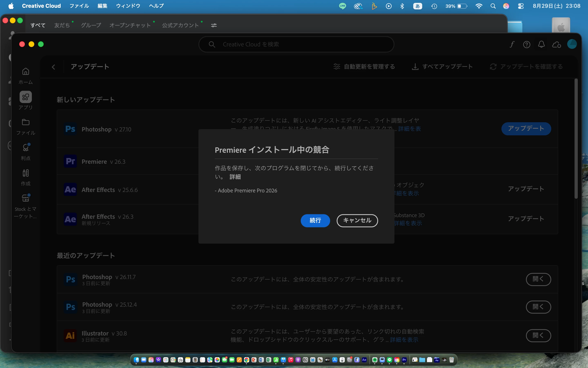Click アップデートを確認する
Screen dimensions: 588x368
[526, 67]
